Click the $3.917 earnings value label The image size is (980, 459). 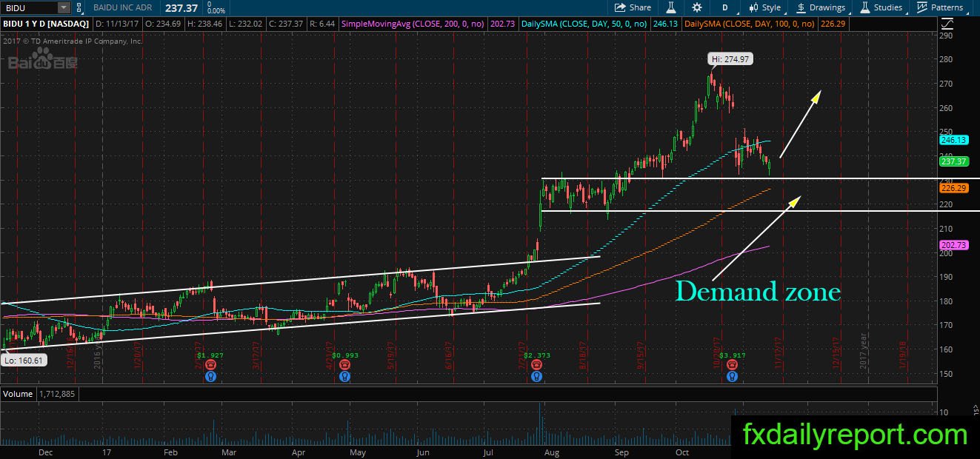pos(732,355)
